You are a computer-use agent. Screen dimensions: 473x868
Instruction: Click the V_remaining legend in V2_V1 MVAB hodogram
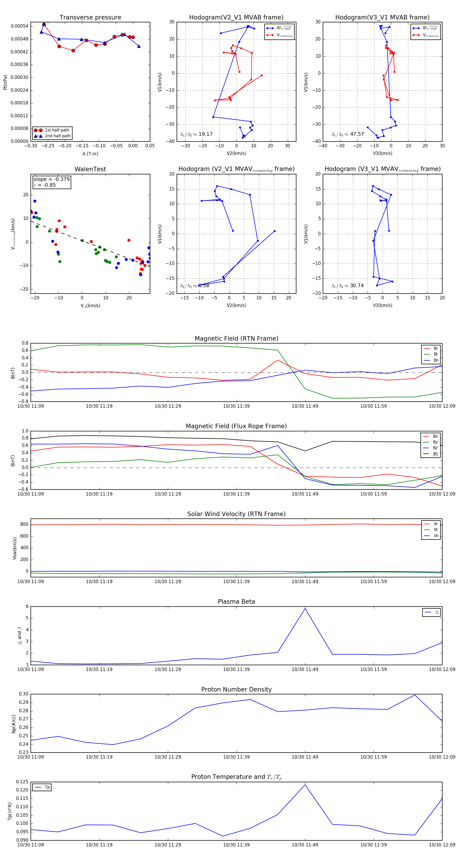(279, 35)
